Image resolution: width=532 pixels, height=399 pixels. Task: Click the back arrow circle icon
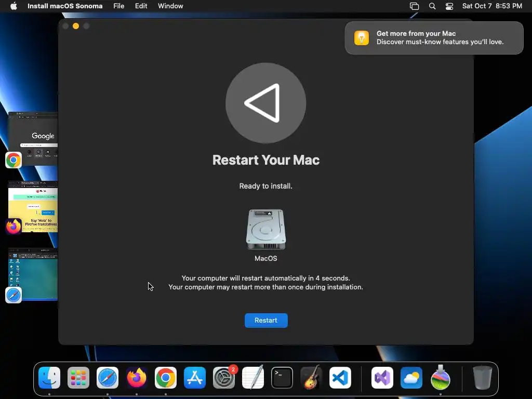point(265,103)
